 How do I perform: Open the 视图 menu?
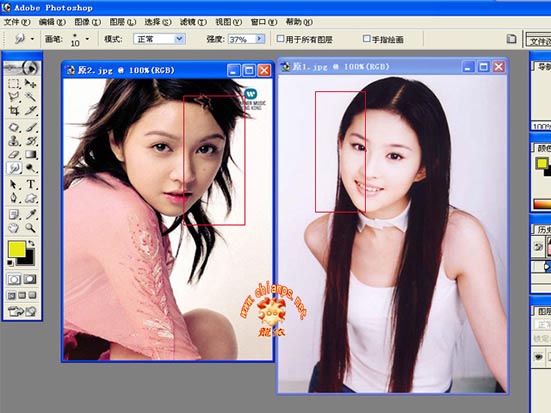(228, 22)
